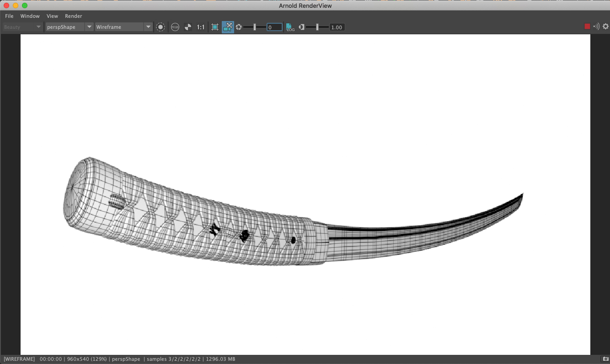The width and height of the screenshot is (610, 364).
Task: Open the Beauty AOV dropdown
Action: point(21,27)
